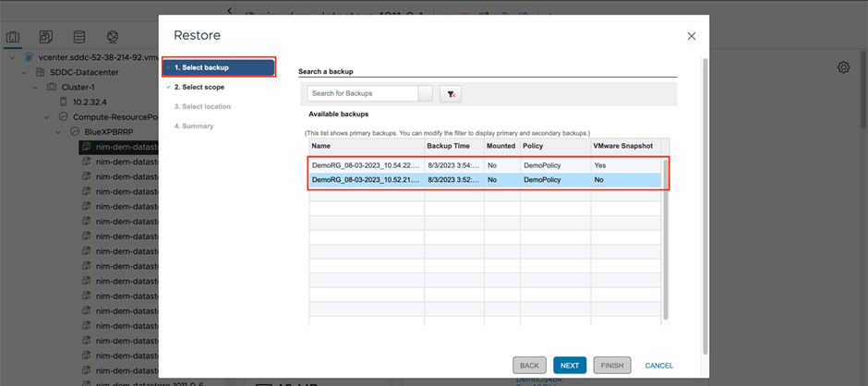This screenshot has height=386, width=868.
Task: Click the settings gear icon
Action: pyautogui.click(x=843, y=67)
